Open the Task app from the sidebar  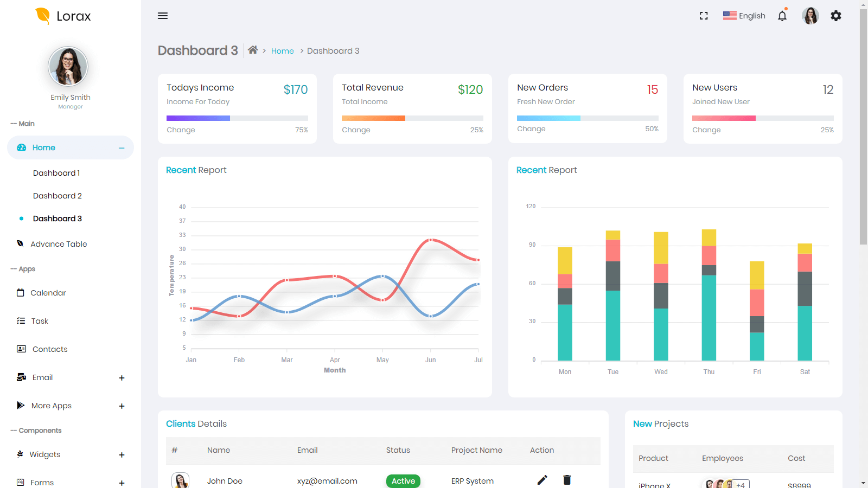(x=20, y=320)
